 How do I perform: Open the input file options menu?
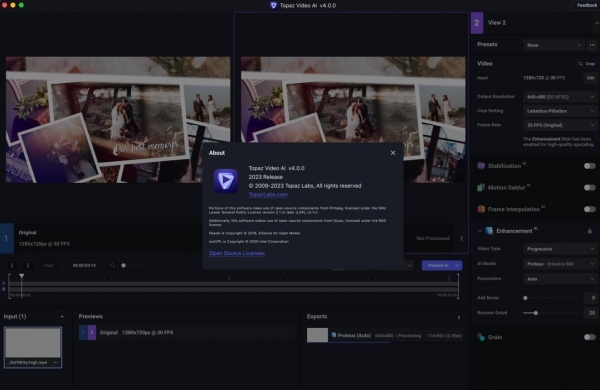tap(55, 362)
